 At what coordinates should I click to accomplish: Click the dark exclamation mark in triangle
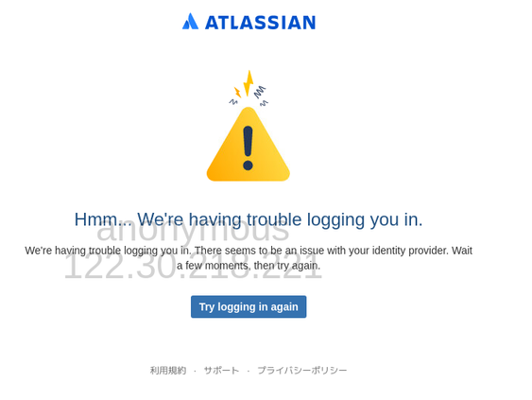pyautogui.click(x=248, y=148)
